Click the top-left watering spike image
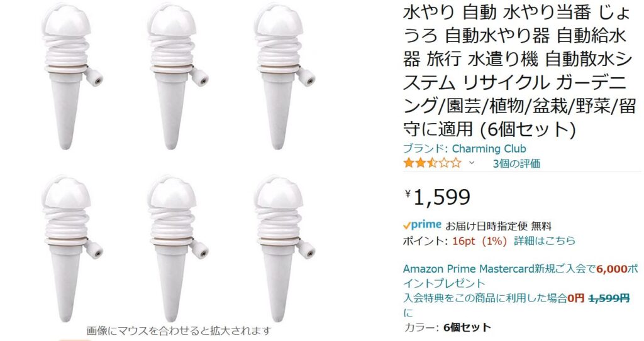644x341 pixels. [x=73, y=77]
